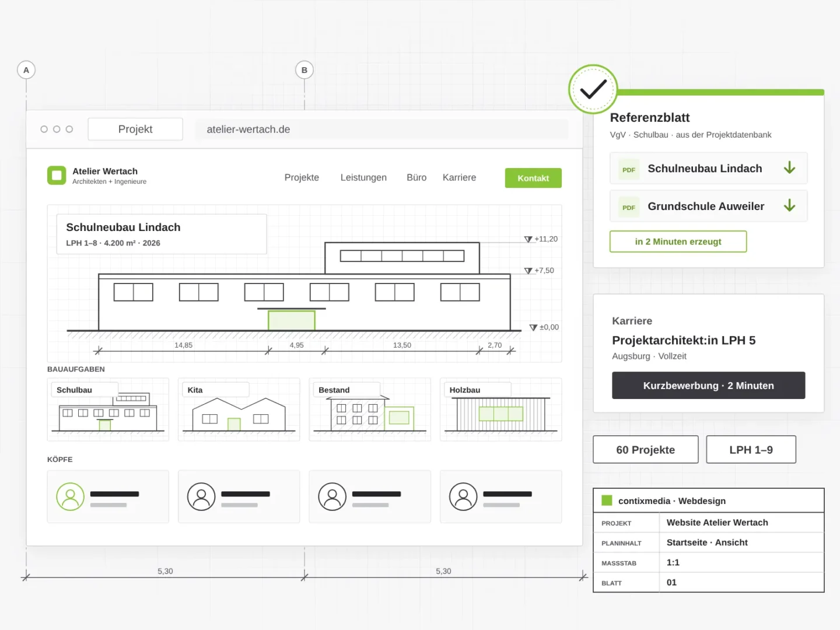
Task: Click the ±0,00 ground level marker
Action: tap(544, 327)
